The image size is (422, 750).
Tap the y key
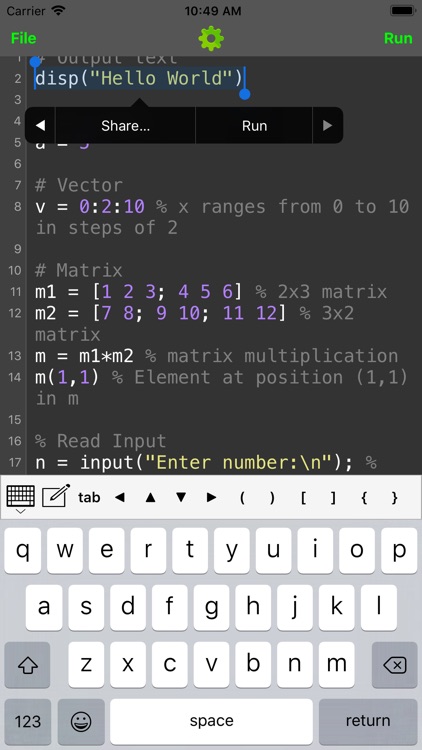click(232, 551)
